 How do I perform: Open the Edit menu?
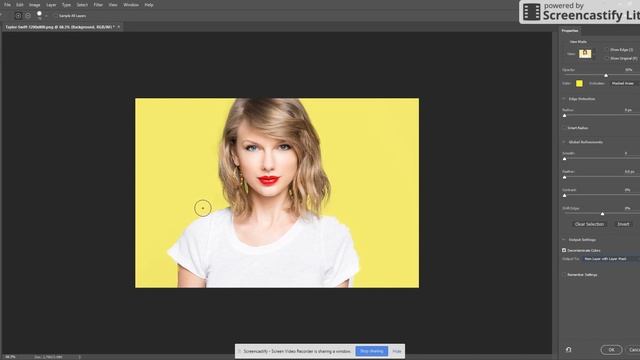pyautogui.click(x=20, y=5)
